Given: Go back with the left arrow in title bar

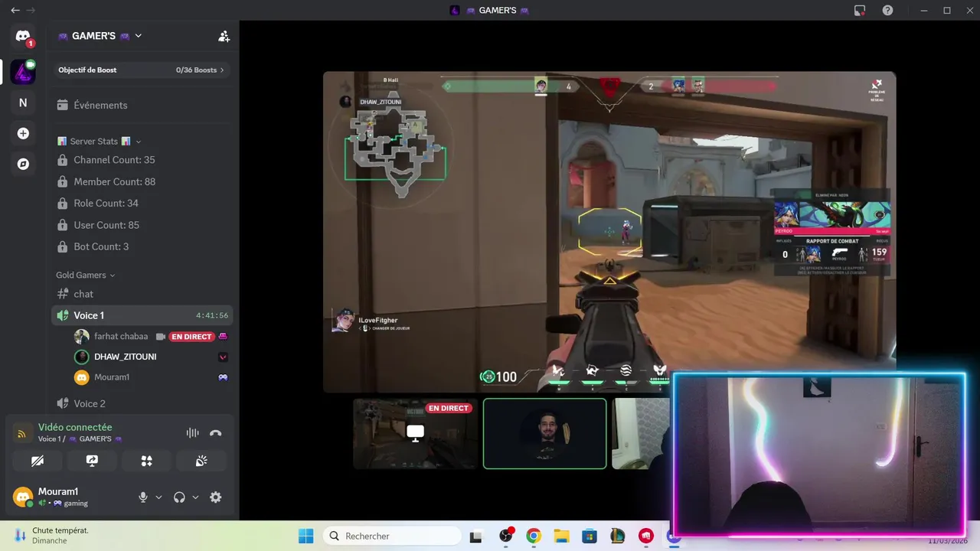Looking at the screenshot, I should coord(15,10).
